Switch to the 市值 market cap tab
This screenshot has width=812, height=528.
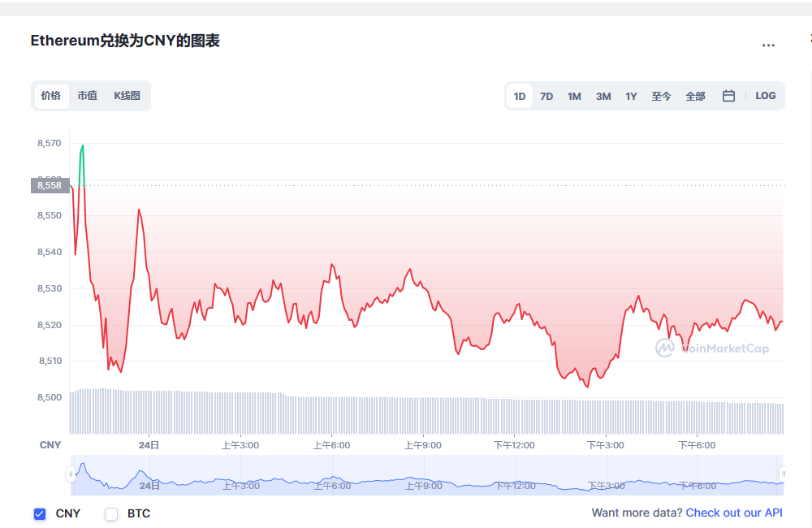pyautogui.click(x=88, y=96)
